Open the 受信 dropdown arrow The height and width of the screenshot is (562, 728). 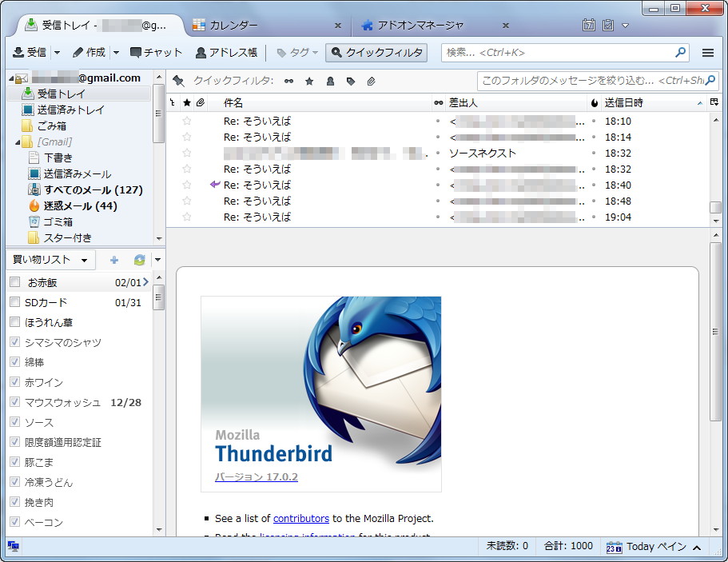[57, 53]
